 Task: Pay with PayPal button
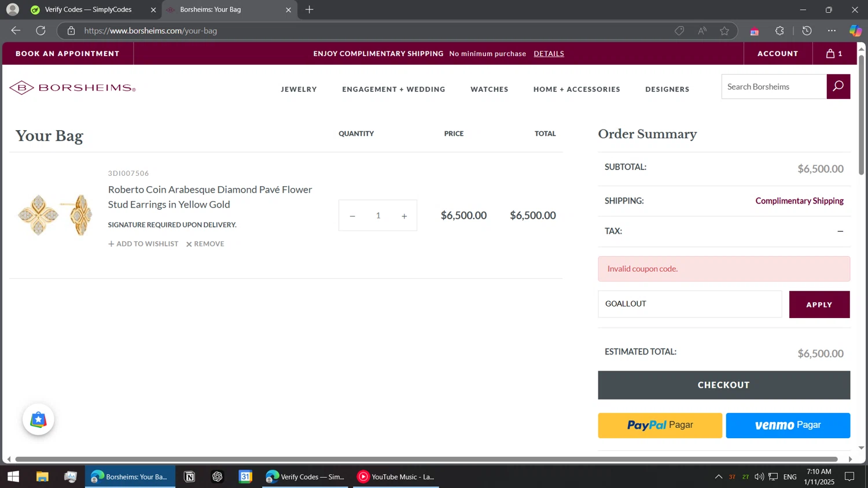pyautogui.click(x=660, y=425)
